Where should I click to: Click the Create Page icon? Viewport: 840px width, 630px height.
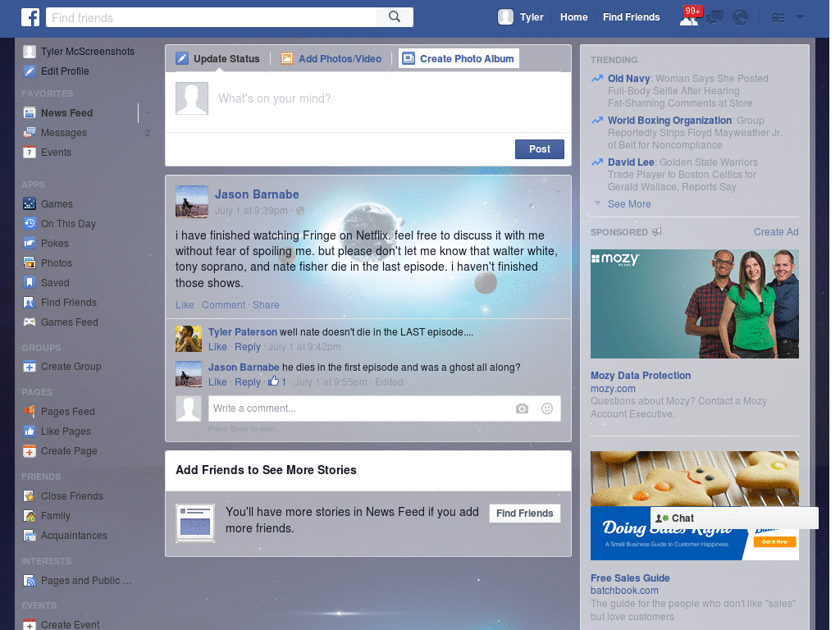point(30,451)
